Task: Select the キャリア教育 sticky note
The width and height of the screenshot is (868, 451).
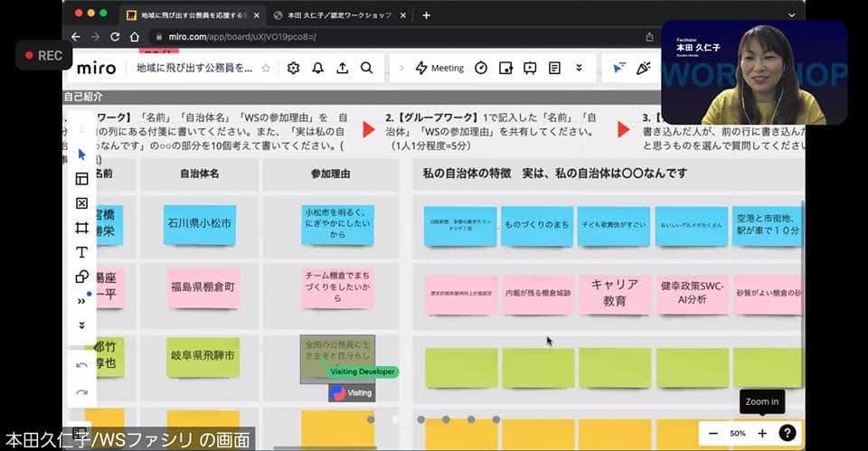Action: point(615,294)
